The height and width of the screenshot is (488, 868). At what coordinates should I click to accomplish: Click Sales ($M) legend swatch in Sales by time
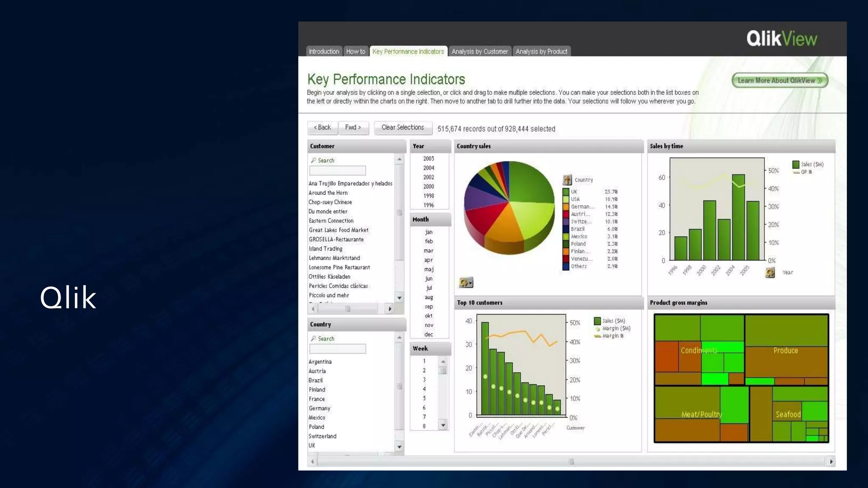click(x=796, y=164)
